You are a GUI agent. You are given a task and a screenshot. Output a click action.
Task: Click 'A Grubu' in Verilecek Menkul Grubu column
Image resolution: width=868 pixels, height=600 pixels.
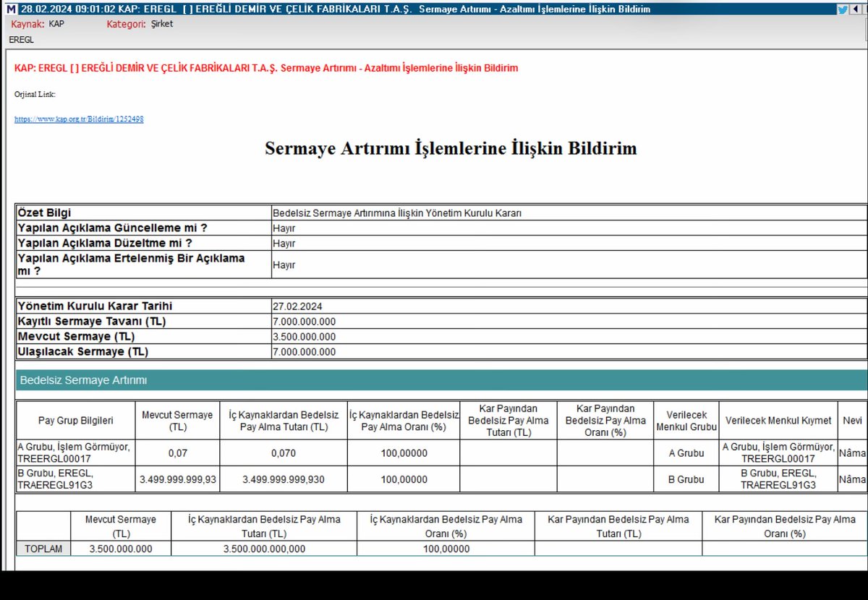click(x=686, y=453)
